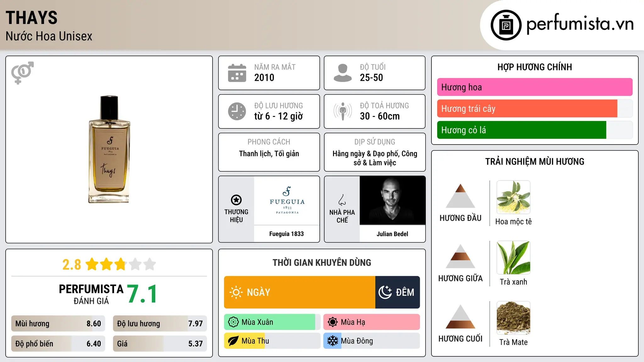Click the green 7.1 Perfumista score
Screen dimensions: 644x362
(x=142, y=294)
